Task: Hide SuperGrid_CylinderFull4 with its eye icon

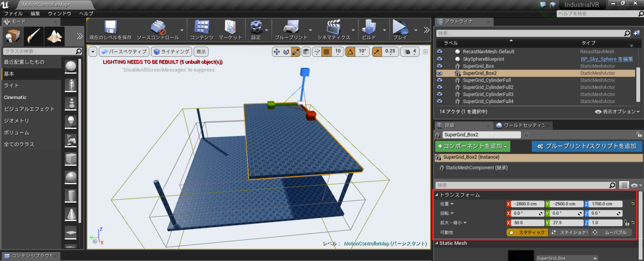Action: tap(440, 101)
